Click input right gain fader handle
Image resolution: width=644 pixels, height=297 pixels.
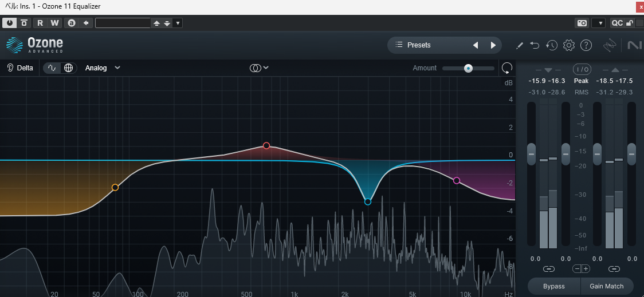click(x=566, y=155)
